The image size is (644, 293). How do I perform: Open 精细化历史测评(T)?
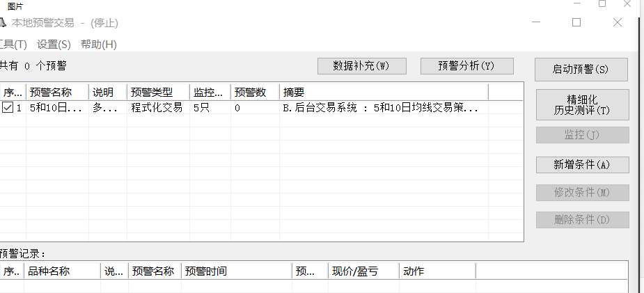[582, 104]
